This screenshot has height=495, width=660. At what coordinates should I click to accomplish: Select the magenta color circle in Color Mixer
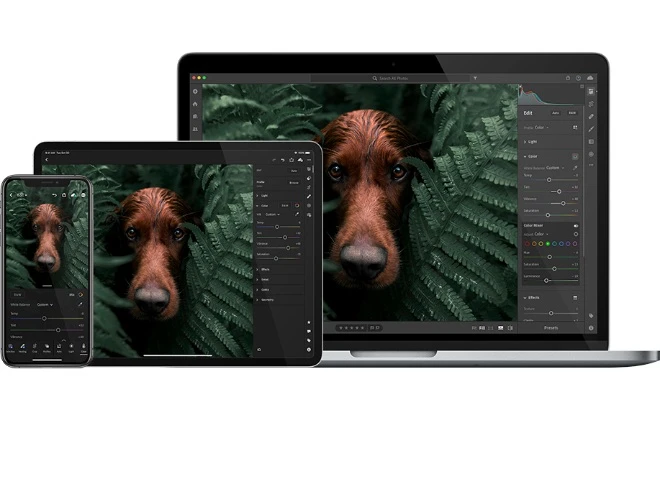click(575, 243)
